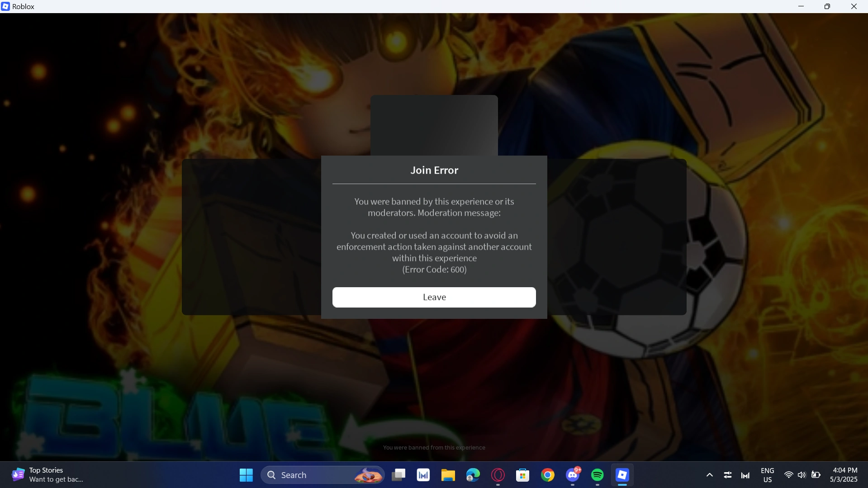868x488 pixels.
Task: Launch Spotify from the taskbar
Action: click(x=598, y=475)
